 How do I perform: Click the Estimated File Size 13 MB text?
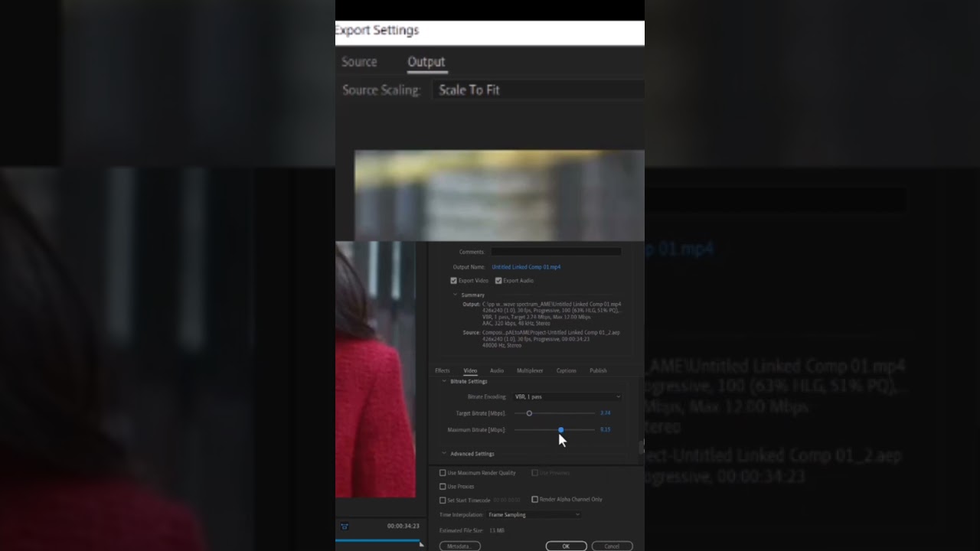point(472,530)
